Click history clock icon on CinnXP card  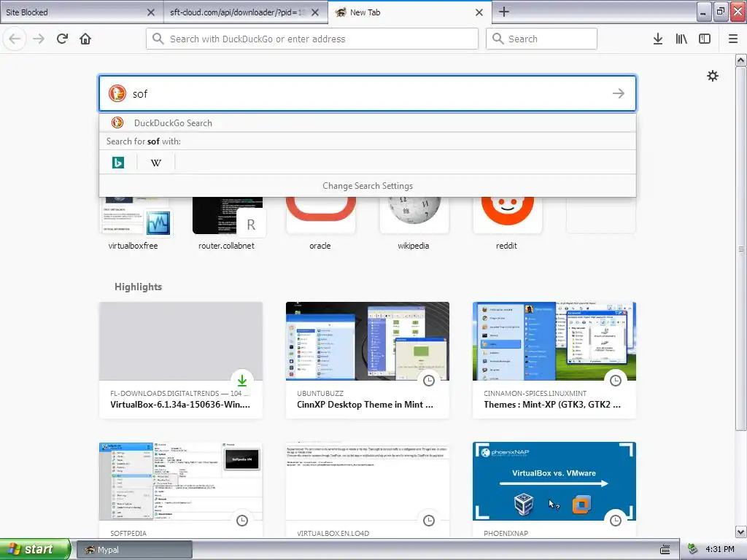coord(429,381)
